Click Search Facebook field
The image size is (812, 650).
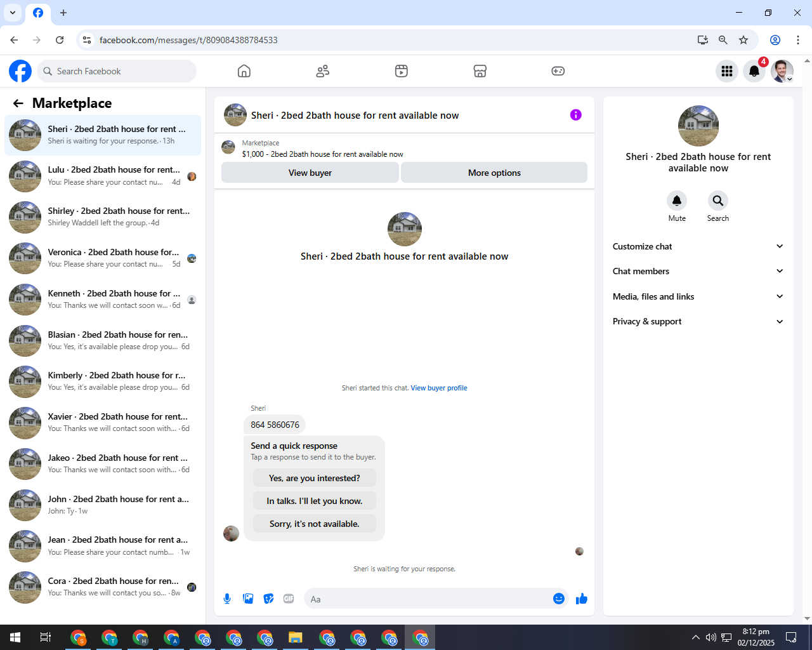click(117, 71)
